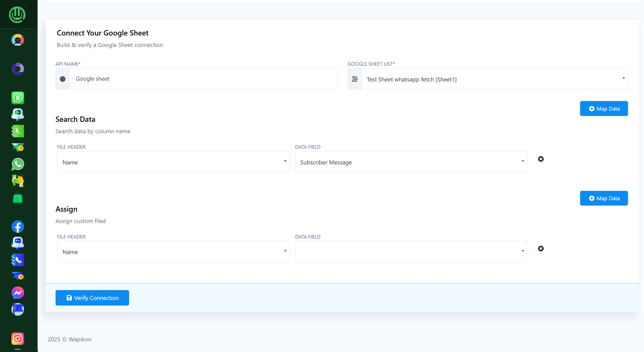This screenshot has width=644, height=352.
Task: Open the Messenger sidebar icon
Action: (x=18, y=293)
